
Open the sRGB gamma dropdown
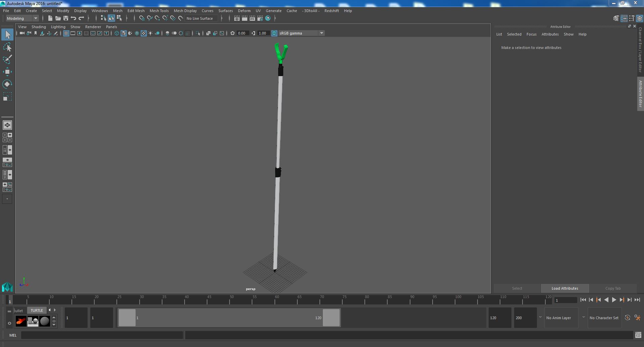(x=301, y=33)
